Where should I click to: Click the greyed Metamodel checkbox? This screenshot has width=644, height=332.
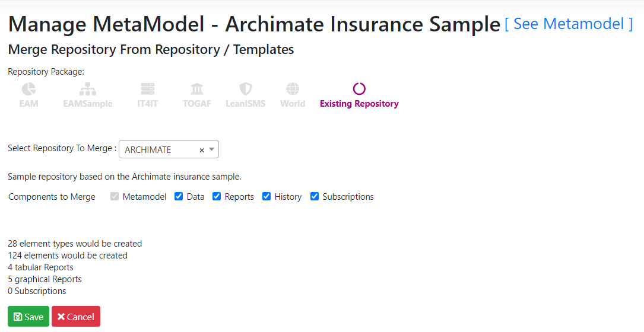(114, 196)
